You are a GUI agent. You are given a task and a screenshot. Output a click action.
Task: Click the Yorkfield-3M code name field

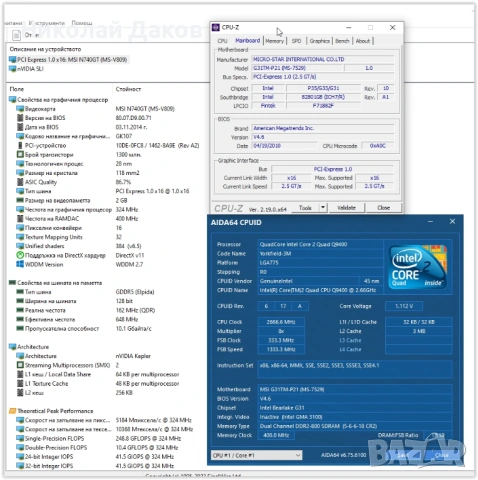[x=320, y=253]
